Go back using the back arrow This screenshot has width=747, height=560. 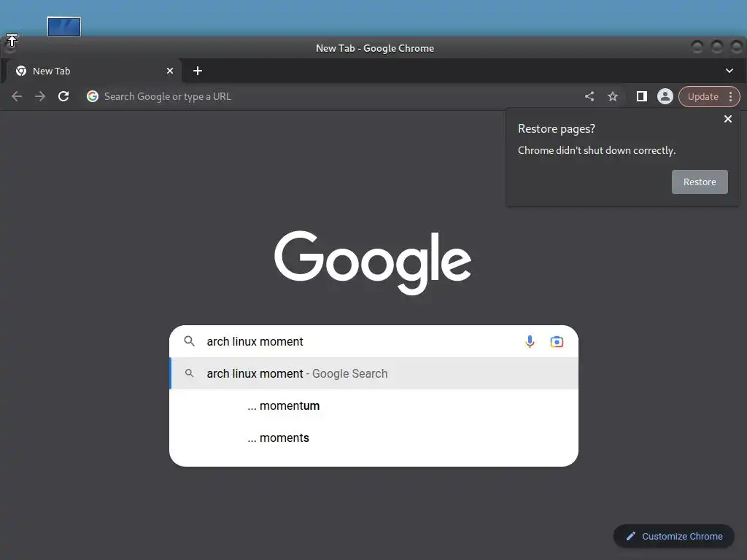(17, 97)
